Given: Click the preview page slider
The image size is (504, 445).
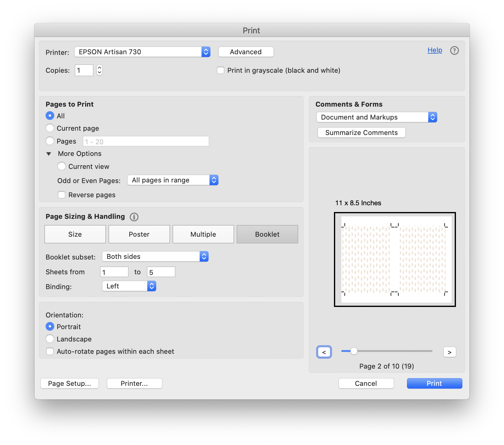Looking at the screenshot, I should click(x=354, y=351).
